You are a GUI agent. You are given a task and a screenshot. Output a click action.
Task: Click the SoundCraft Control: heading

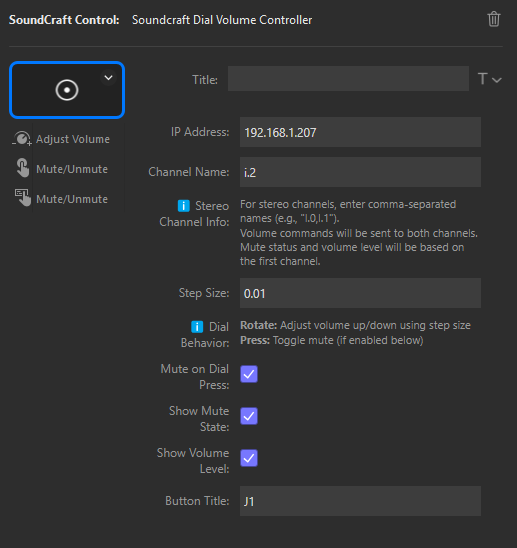coord(64,20)
